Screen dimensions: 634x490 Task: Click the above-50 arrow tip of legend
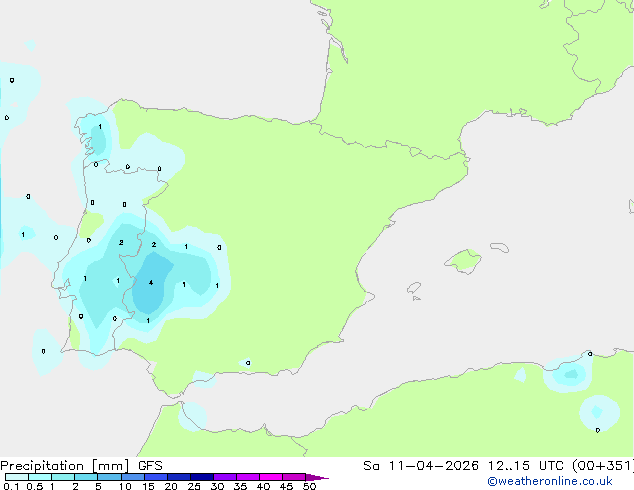pos(317,477)
